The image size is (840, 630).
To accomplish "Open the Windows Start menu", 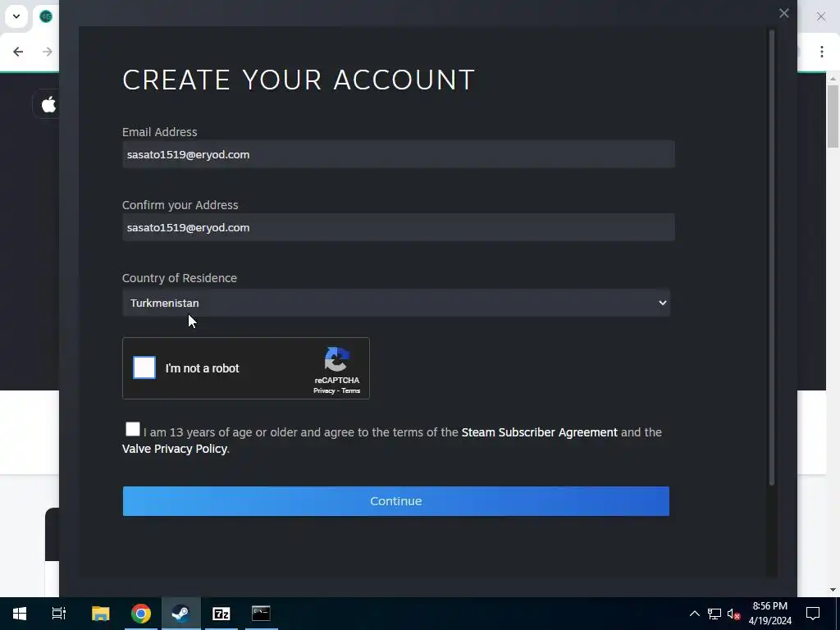I will click(20, 614).
